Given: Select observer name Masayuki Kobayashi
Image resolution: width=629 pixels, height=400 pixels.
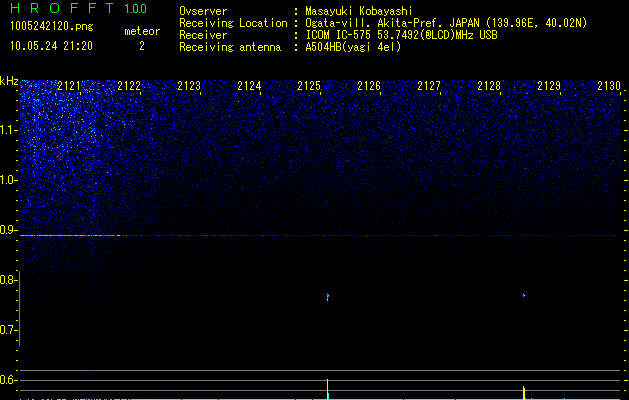Looking at the screenshot, I should pos(359,11).
